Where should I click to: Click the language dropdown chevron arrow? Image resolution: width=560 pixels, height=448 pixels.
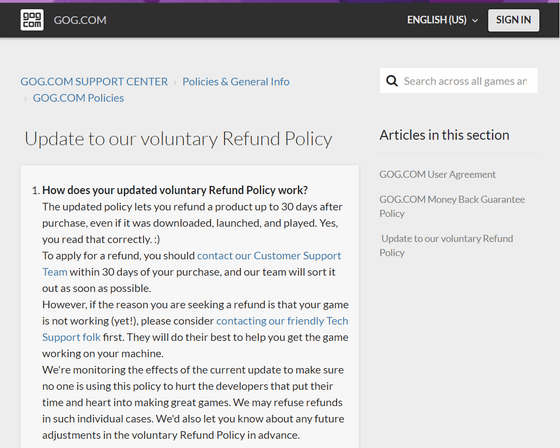pos(475,21)
